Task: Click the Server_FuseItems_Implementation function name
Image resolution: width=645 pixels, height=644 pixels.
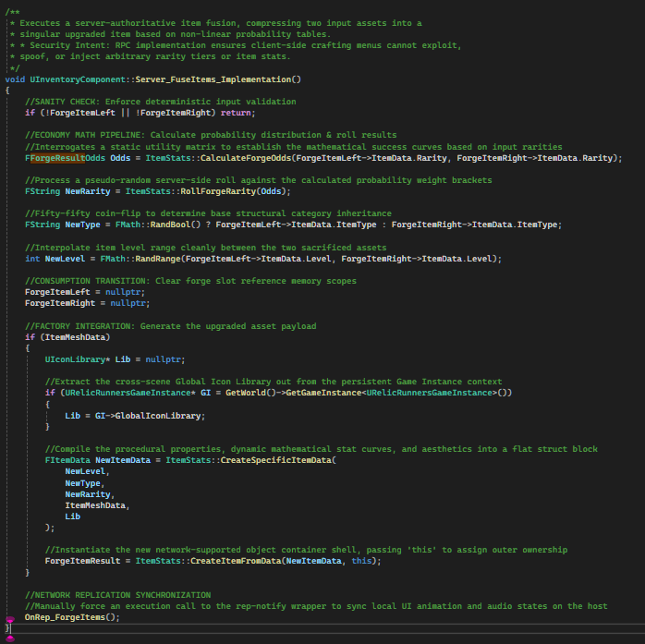Action: (x=213, y=79)
